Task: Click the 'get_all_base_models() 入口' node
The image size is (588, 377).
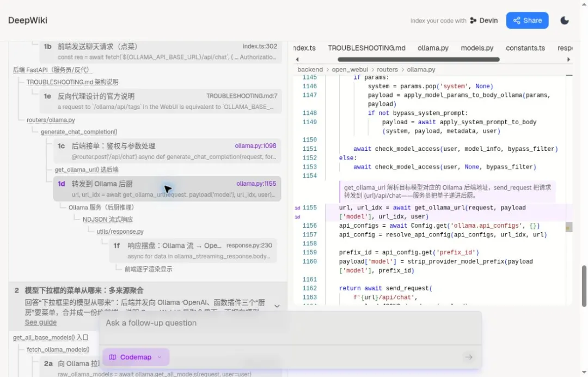Action: [x=51, y=338]
